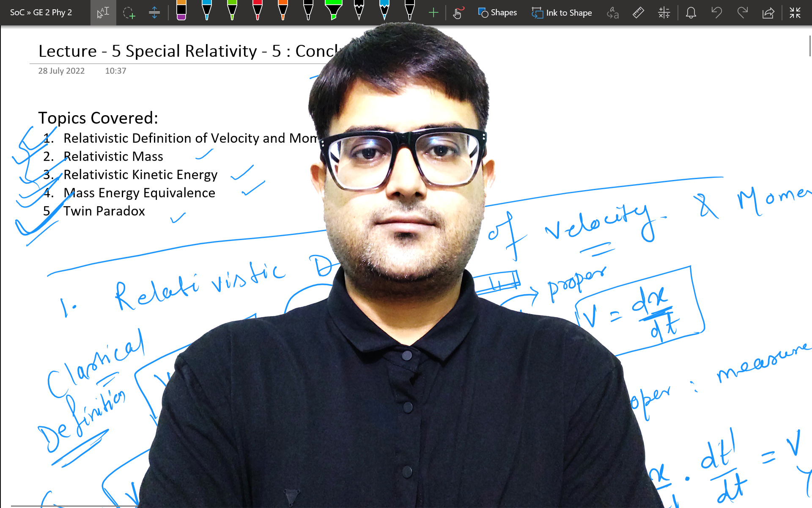This screenshot has width=812, height=508.
Task: Open SoC » GE 2 Phy 2 notebook navigation
Action: coord(41,13)
